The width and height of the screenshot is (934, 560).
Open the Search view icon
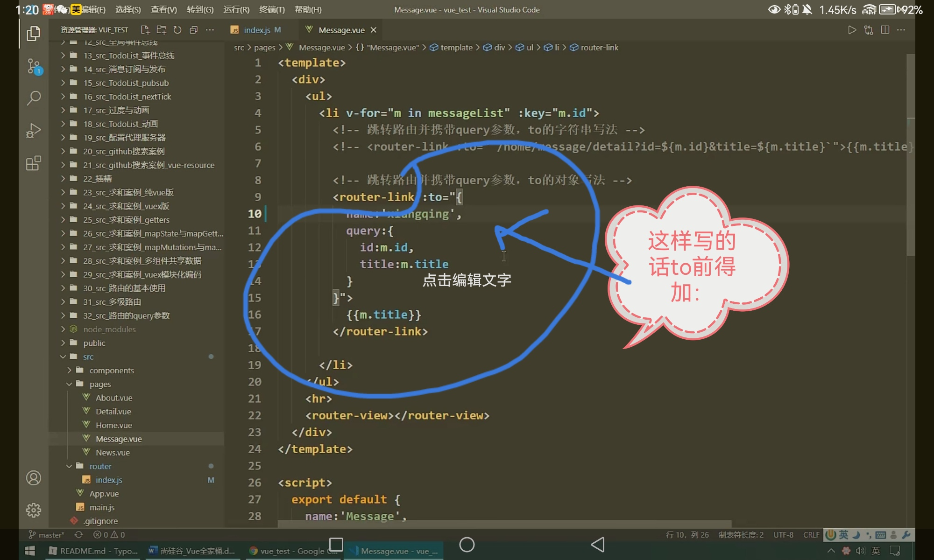point(33,98)
